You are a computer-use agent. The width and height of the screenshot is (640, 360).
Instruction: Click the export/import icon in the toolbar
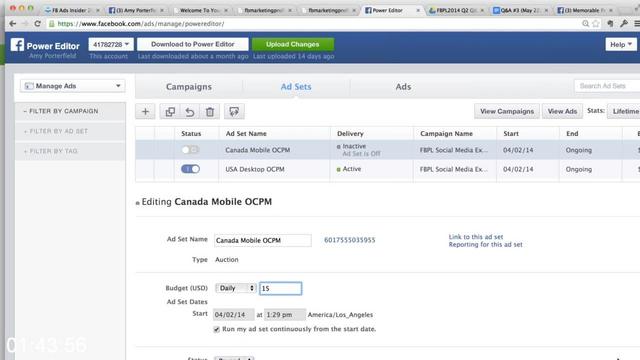coord(234,111)
